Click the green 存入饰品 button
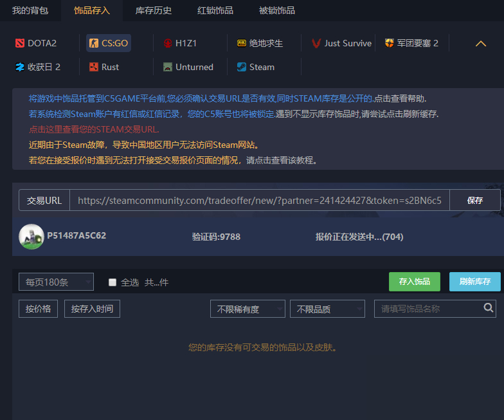Viewport: 504px width, 420px height. [414, 282]
